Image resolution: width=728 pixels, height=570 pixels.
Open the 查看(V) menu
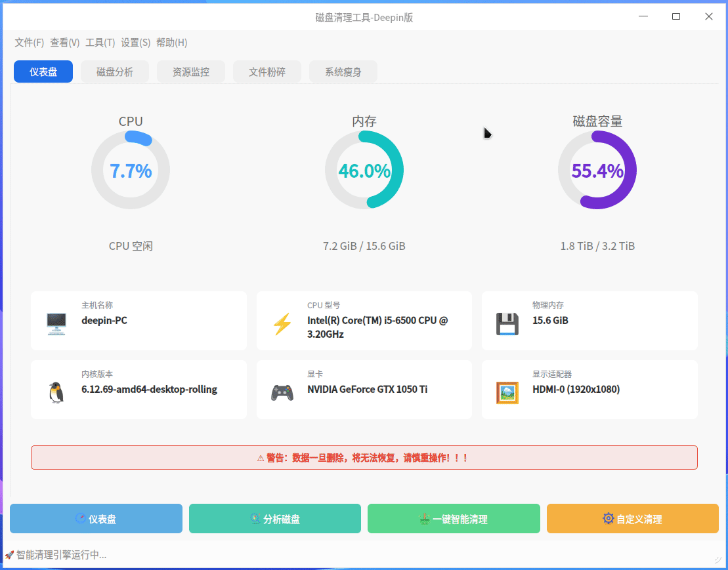[x=65, y=43]
